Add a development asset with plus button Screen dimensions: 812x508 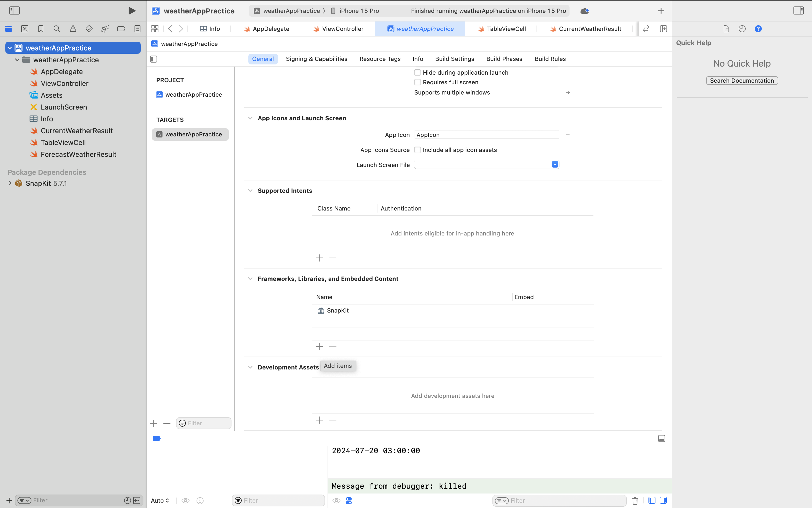319,420
